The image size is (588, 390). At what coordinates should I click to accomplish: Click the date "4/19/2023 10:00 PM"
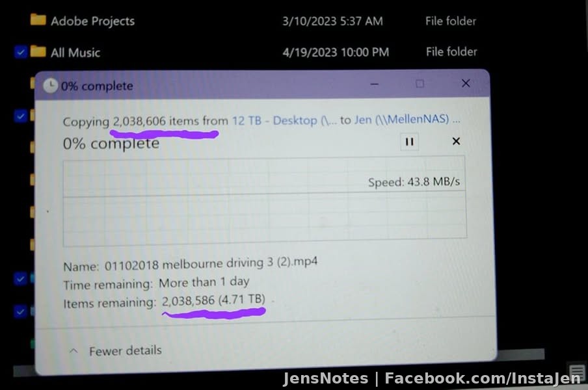tap(336, 52)
